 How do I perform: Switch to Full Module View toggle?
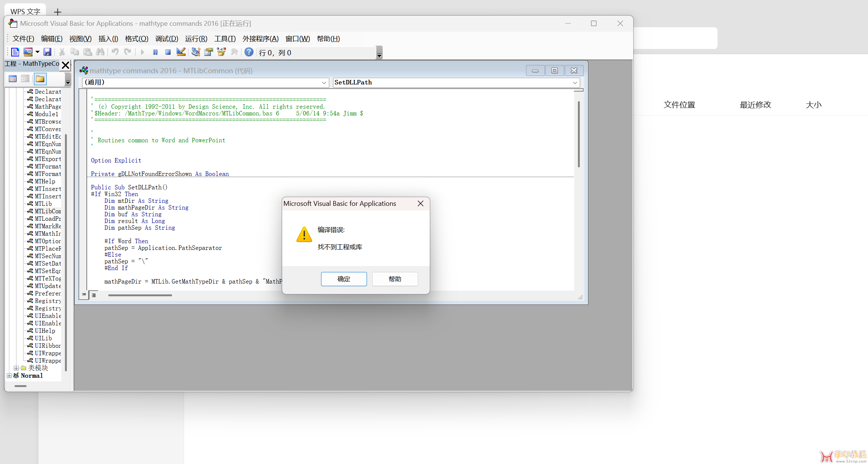[94, 295]
